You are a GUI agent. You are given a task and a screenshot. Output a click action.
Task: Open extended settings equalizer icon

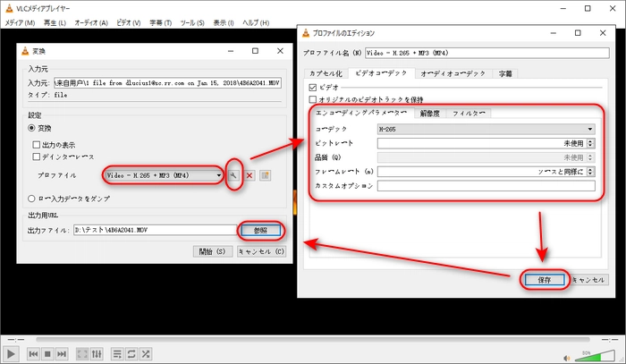tap(97, 354)
